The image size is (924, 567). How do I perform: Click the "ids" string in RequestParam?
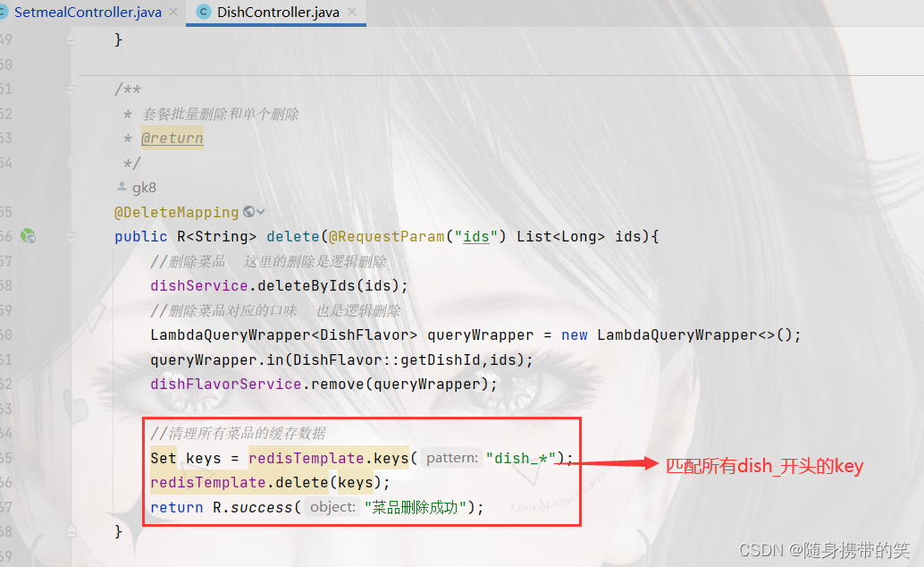click(x=476, y=237)
